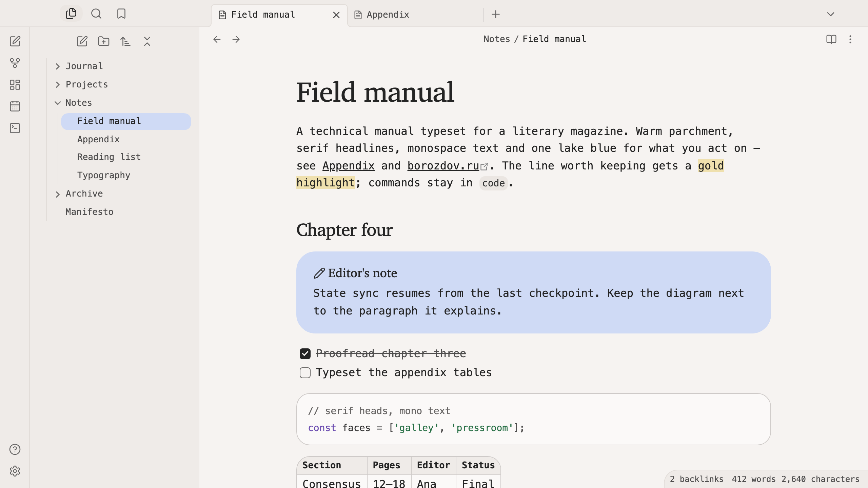Switch to the Appendix tab
This screenshot has height=488, width=868.
[415, 15]
